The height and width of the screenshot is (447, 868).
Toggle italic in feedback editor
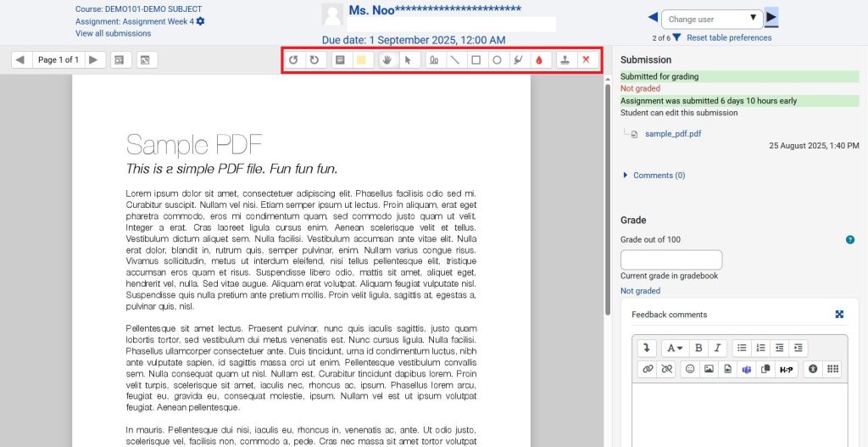point(717,348)
